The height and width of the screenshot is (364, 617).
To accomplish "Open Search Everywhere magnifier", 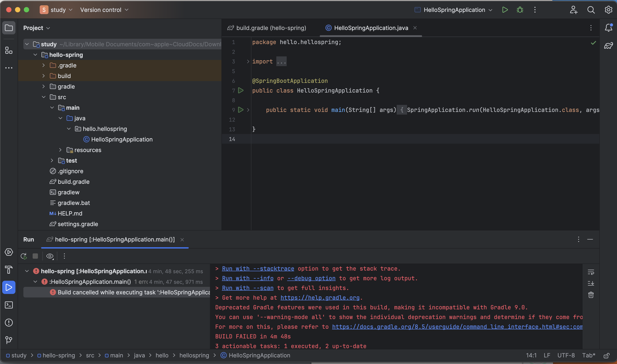I will (591, 10).
